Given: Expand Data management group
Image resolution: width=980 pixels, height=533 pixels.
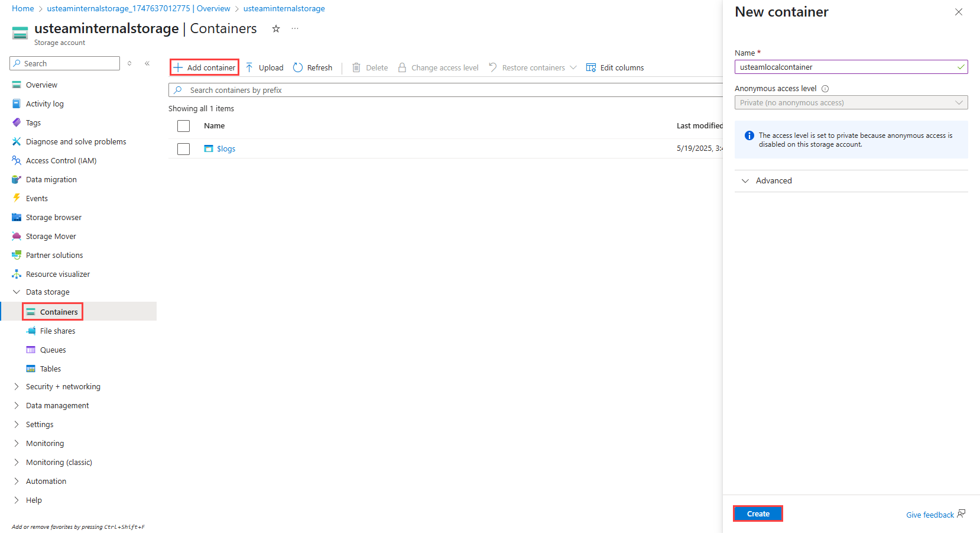Looking at the screenshot, I should click(x=17, y=405).
